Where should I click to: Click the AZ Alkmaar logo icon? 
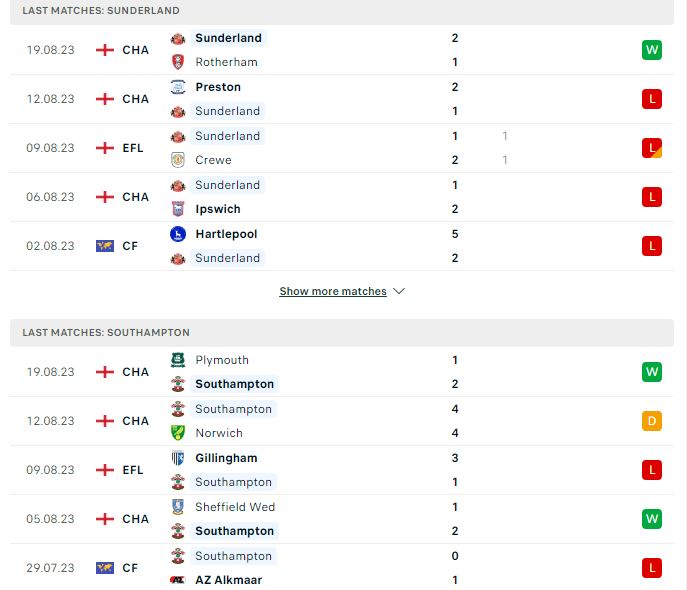point(178,580)
